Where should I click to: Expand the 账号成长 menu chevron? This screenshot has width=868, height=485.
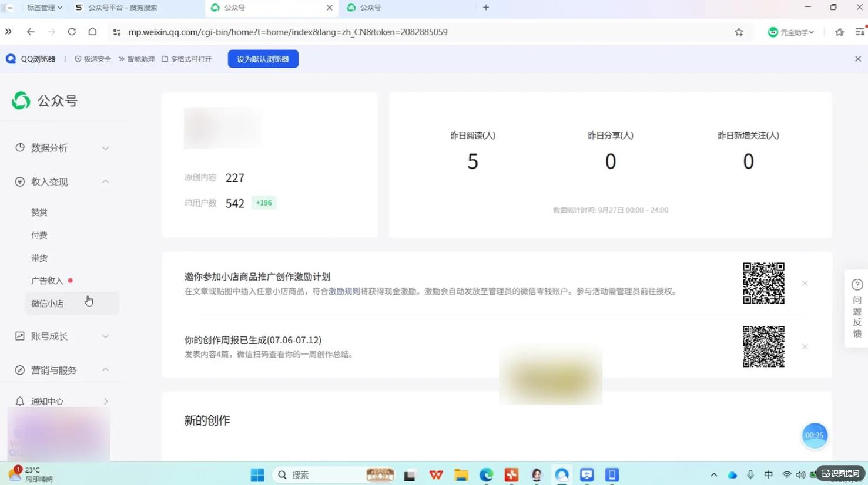(105, 336)
